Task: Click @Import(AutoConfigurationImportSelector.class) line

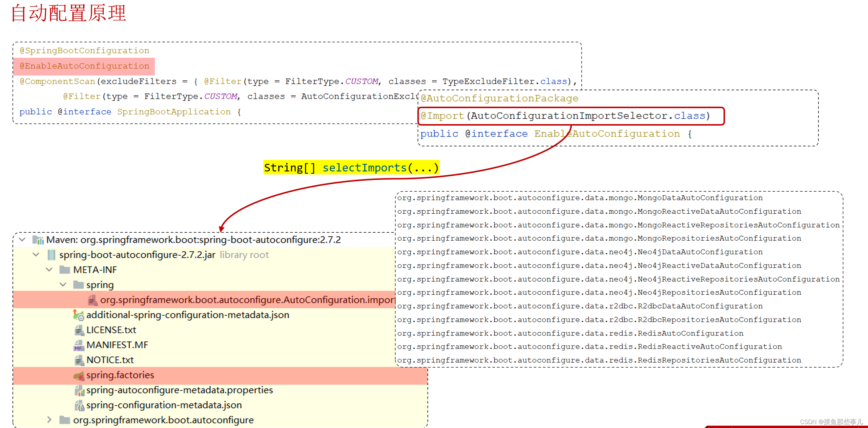Action: [566, 116]
